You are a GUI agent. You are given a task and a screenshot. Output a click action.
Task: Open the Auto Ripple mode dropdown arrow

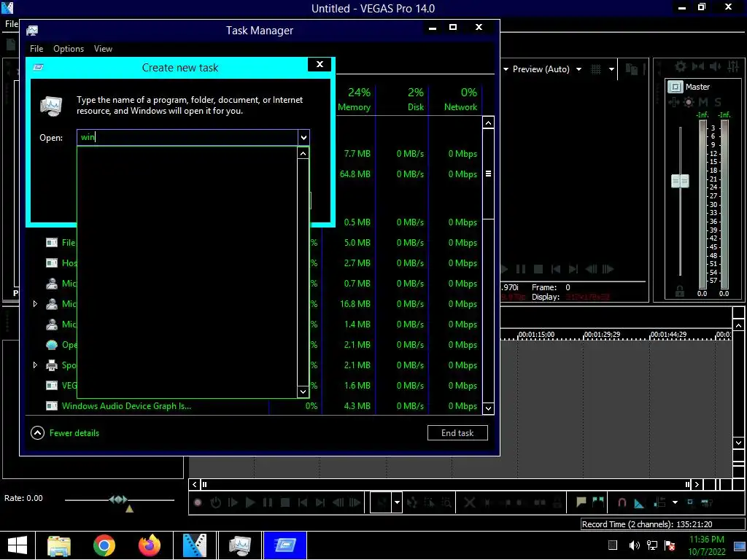675,502
